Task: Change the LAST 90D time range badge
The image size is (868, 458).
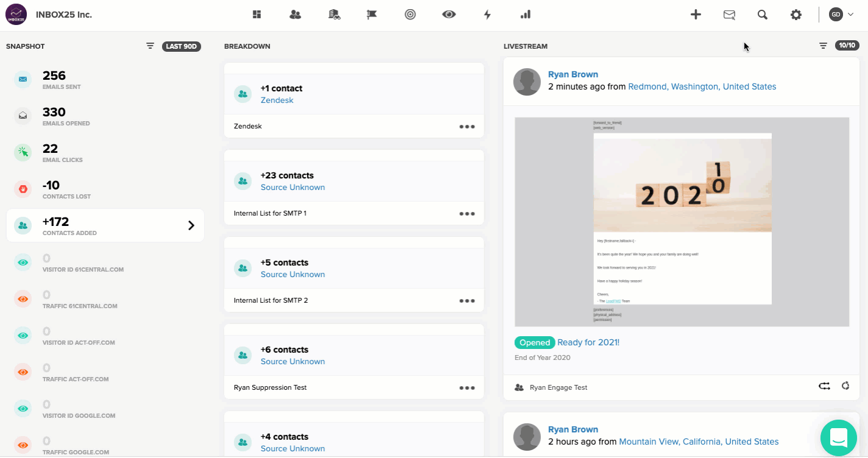Action: (182, 46)
